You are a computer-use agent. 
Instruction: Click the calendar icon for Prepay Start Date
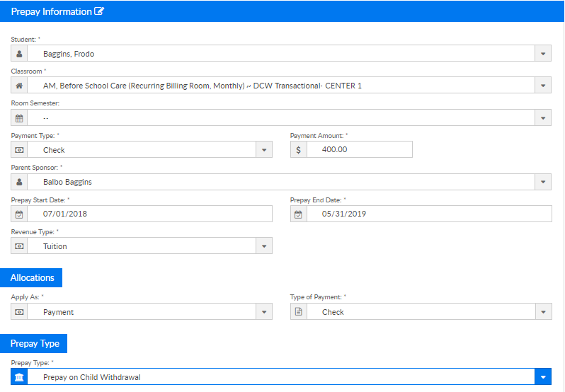pos(19,214)
